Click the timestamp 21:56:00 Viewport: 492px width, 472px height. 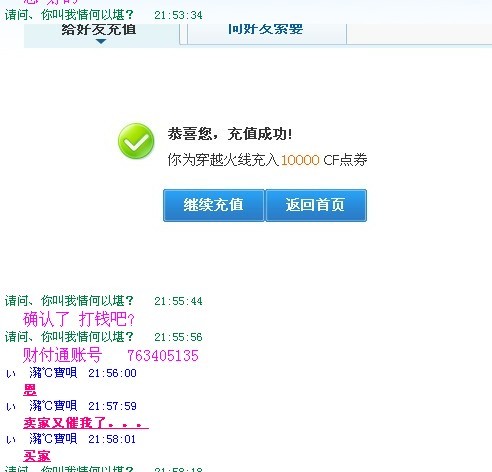tap(112, 373)
